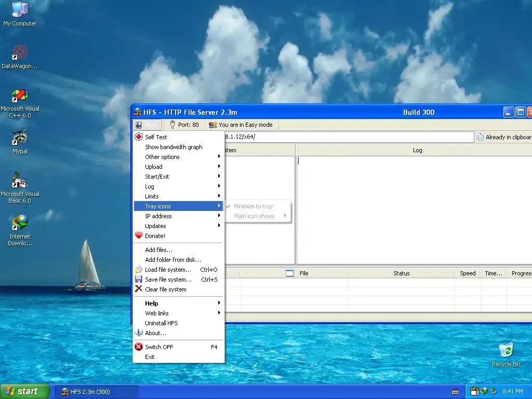Screen dimensions: 532x399
Task: Choose Uninstall HFS
Action: [179, 323]
